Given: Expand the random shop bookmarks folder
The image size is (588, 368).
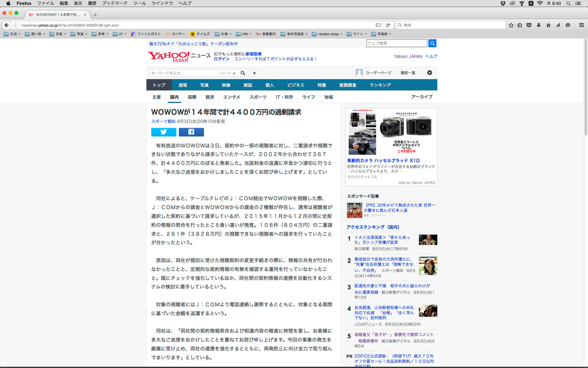Looking at the screenshot, I should coord(327,34).
